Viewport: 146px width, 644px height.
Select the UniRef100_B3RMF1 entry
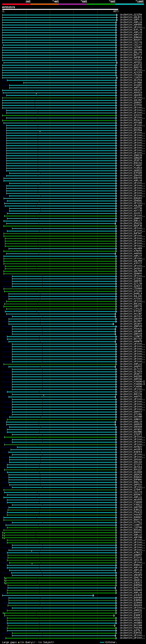[x=131, y=615]
